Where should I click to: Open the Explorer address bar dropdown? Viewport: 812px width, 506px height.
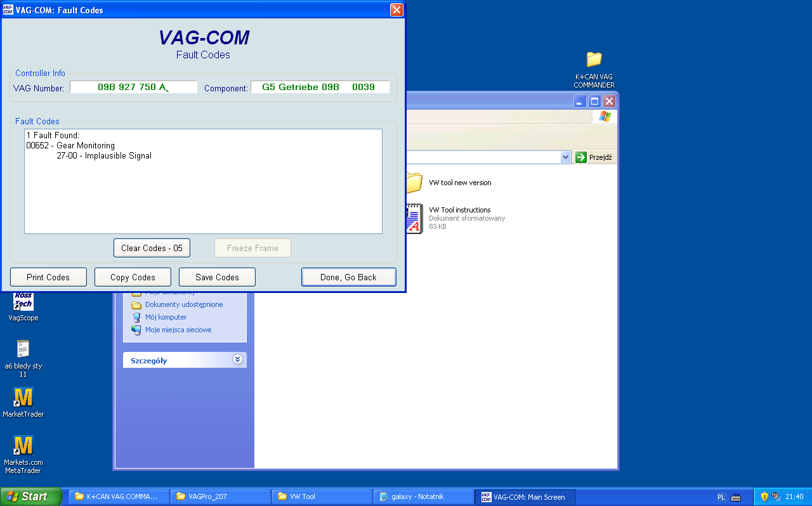point(566,157)
